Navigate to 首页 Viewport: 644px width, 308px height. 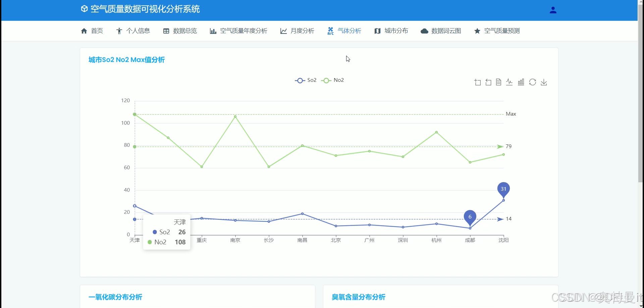(x=92, y=31)
